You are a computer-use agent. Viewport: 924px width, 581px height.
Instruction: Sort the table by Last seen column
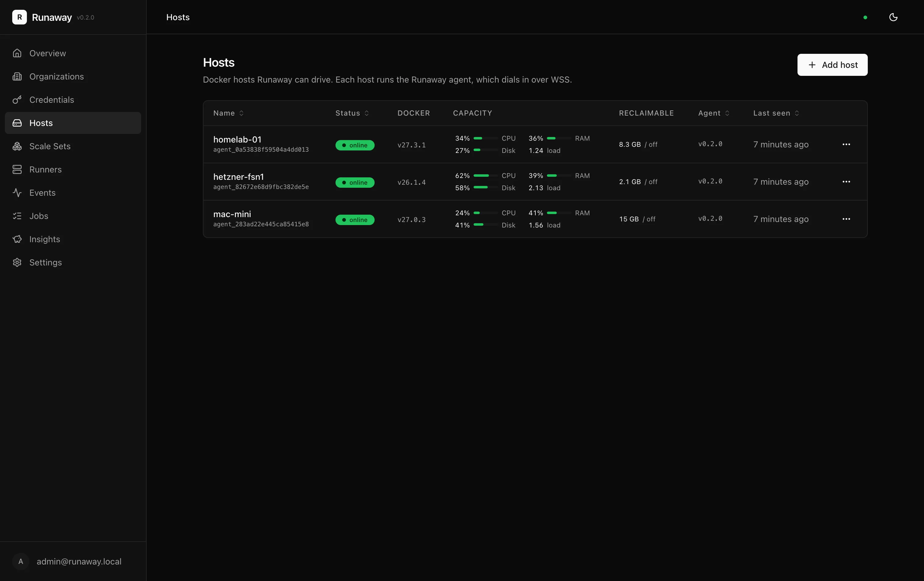pyautogui.click(x=776, y=113)
